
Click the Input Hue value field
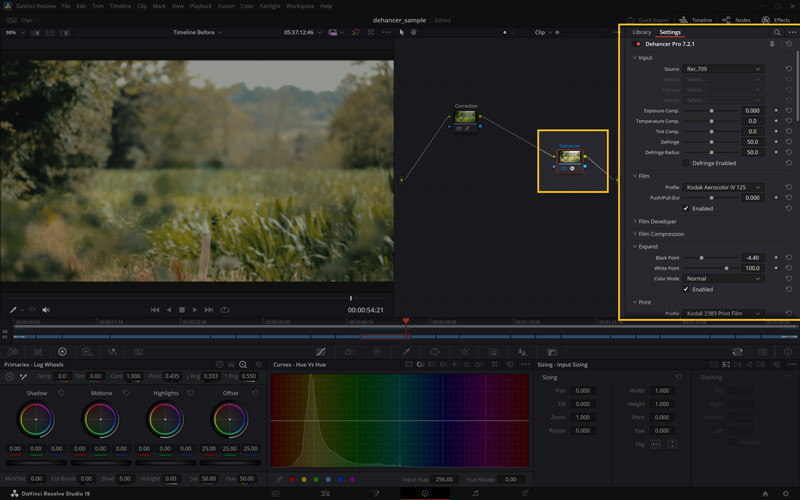(444, 480)
